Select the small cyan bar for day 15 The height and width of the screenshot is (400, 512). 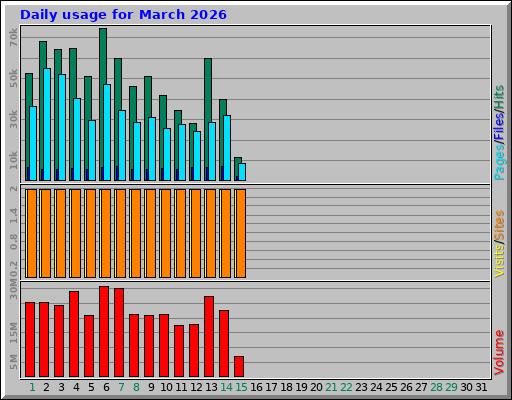[242, 172]
